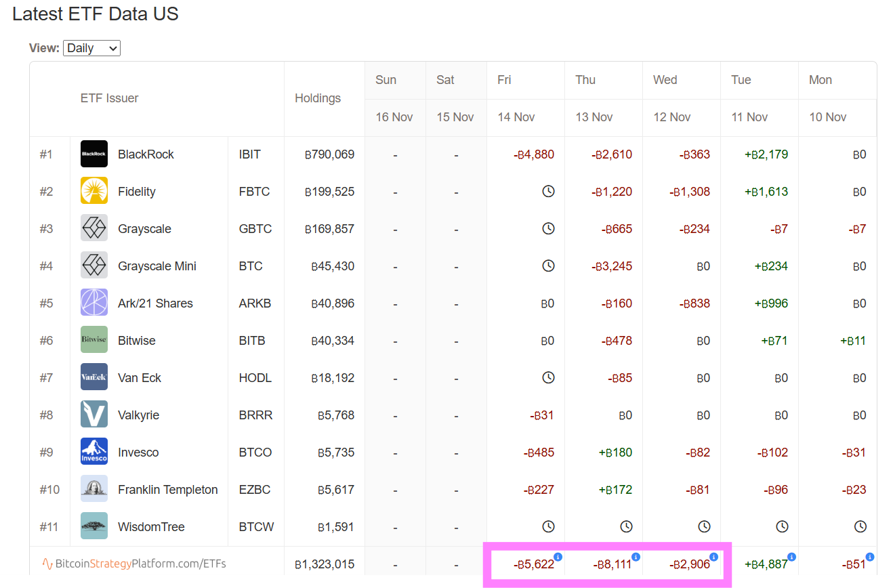Click the Holdings column header
893x588 pixels.
318,98
